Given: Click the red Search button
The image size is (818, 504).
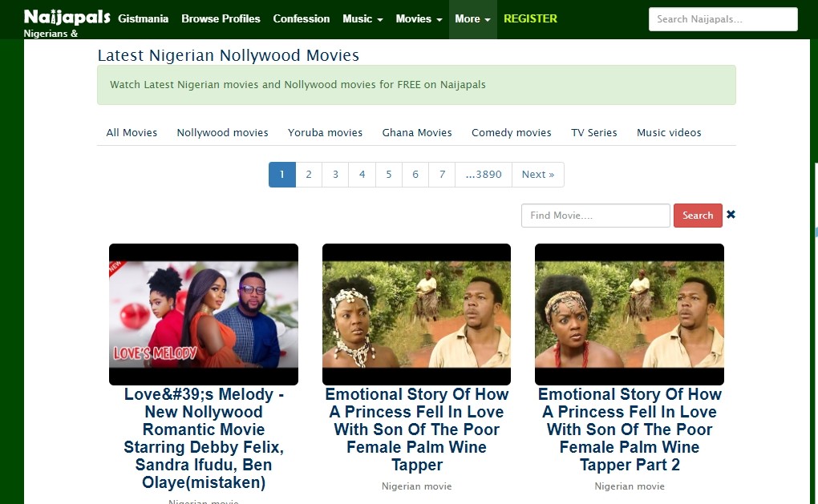Looking at the screenshot, I should (698, 216).
